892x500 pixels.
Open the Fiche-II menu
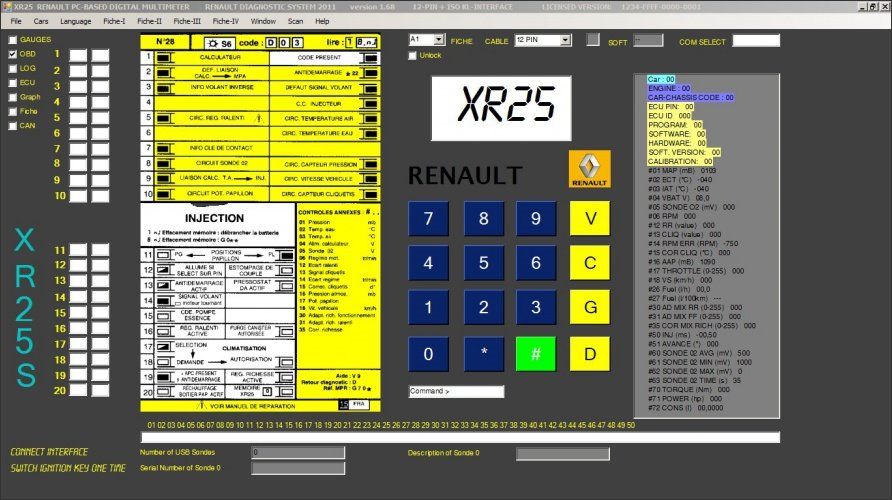pos(150,21)
